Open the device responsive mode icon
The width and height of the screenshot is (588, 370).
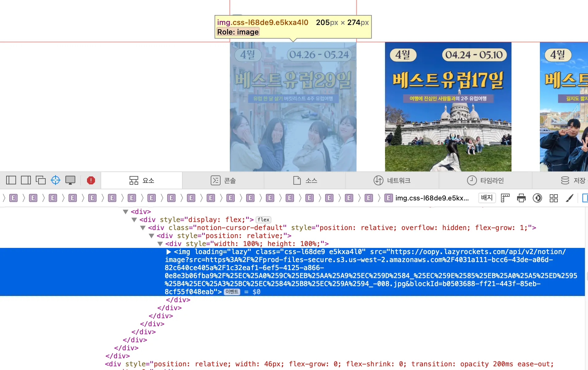point(70,180)
